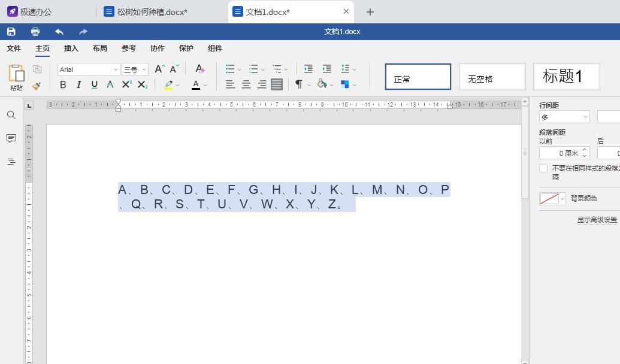This screenshot has height=364, width=620.
Task: Open search from left sidebar
Action: (11, 115)
